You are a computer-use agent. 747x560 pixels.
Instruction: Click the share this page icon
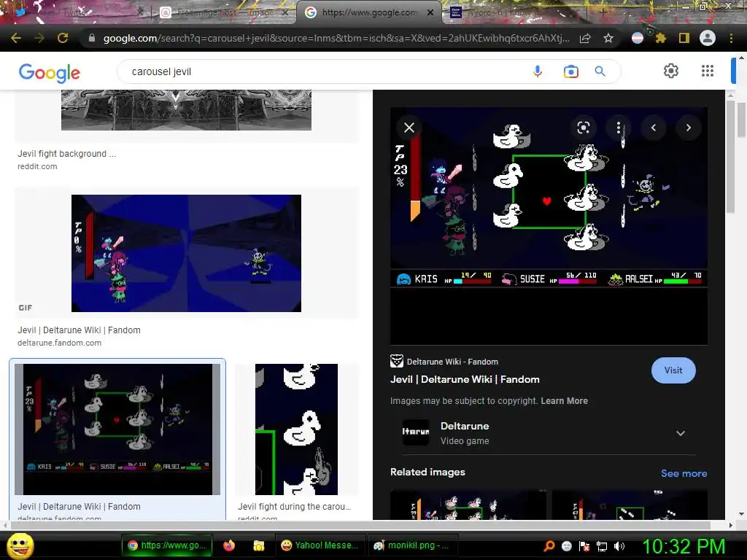(x=585, y=38)
